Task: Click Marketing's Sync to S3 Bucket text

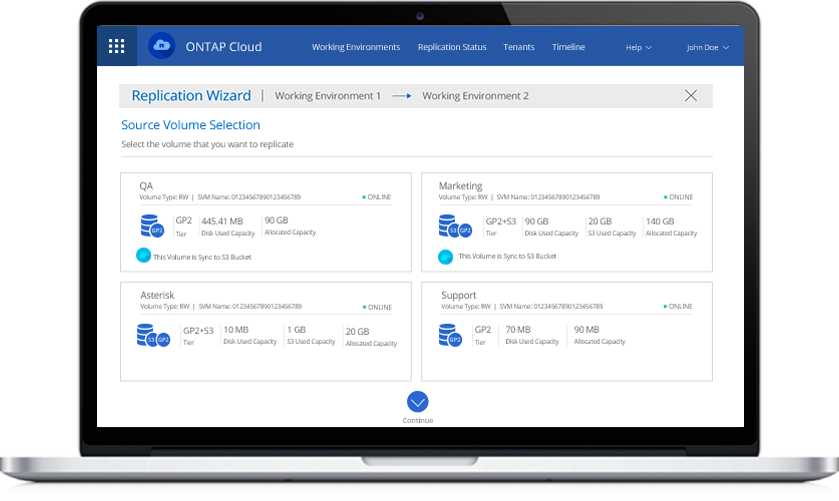Action: (507, 256)
